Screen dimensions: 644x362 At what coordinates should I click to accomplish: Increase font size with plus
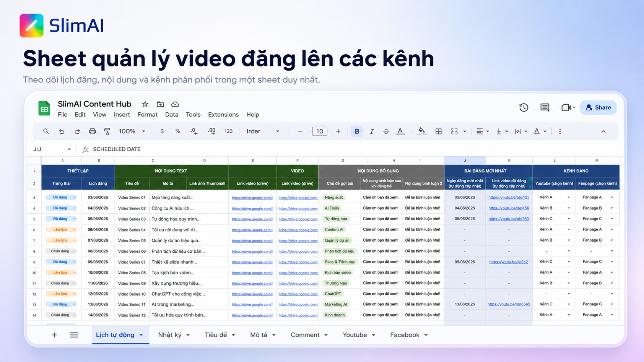338,131
